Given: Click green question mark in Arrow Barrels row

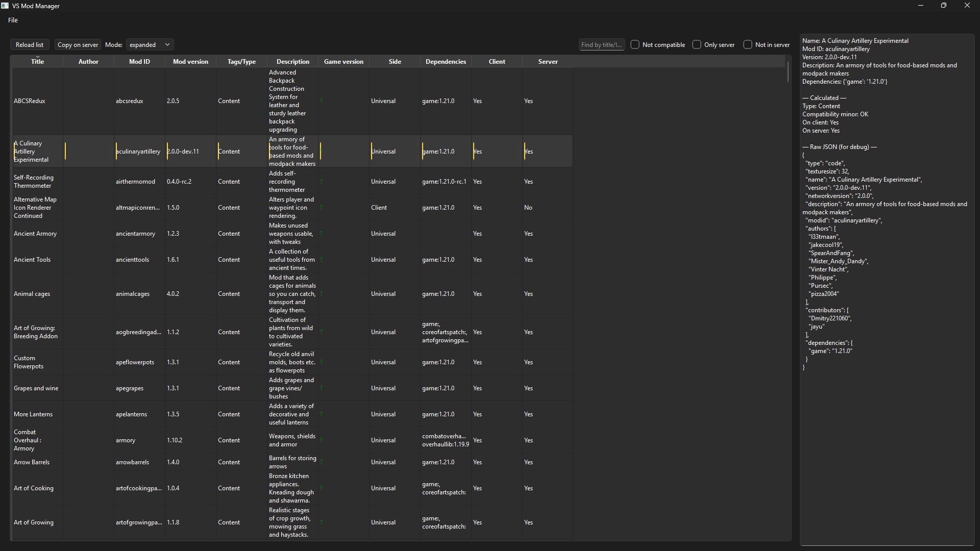Looking at the screenshot, I should pos(322,462).
